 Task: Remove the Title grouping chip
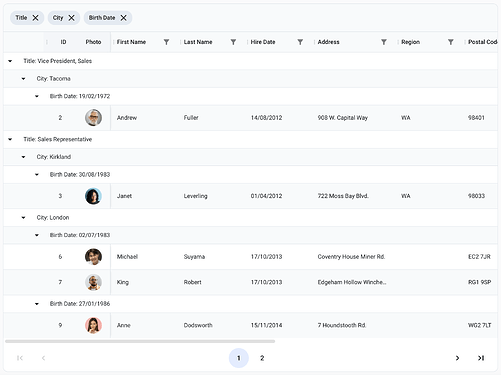pyautogui.click(x=35, y=18)
